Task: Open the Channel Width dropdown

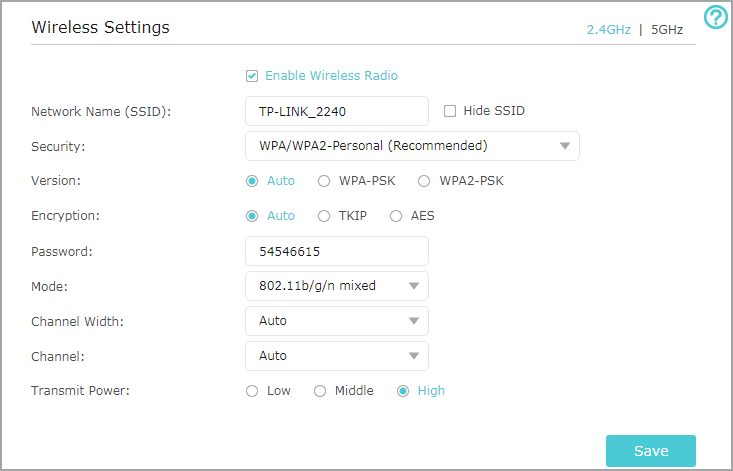Action: (x=336, y=321)
